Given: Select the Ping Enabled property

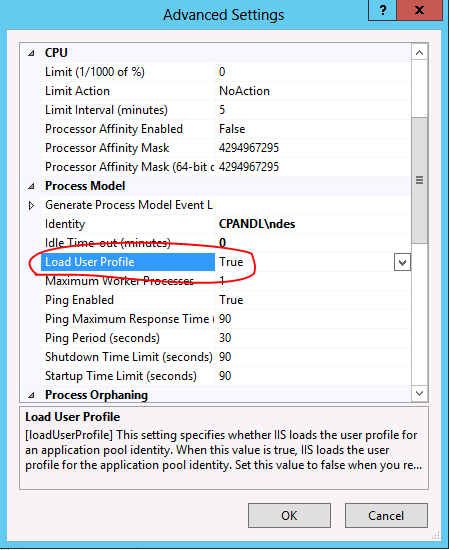Looking at the screenshot, I should point(225,300).
